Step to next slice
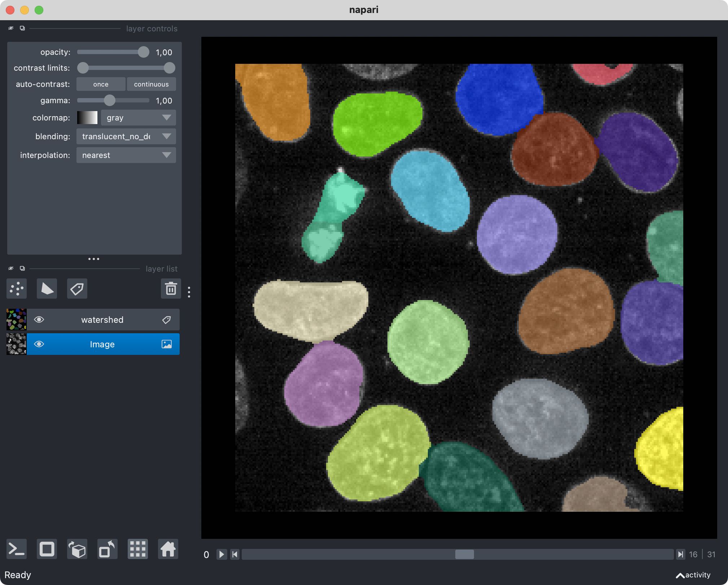 coord(680,554)
